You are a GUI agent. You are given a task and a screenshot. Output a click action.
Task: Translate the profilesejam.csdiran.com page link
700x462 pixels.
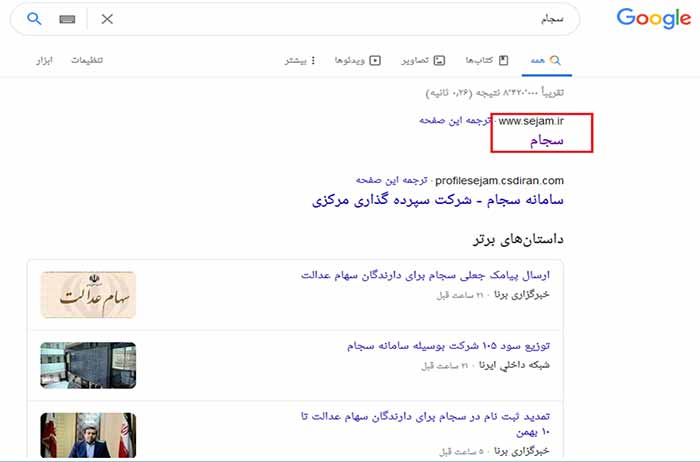pyautogui.click(x=392, y=180)
